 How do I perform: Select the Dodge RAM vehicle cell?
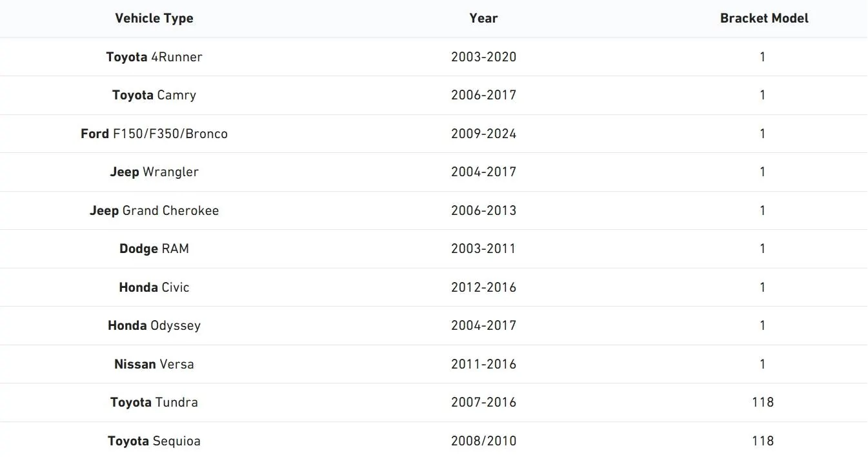click(x=154, y=249)
